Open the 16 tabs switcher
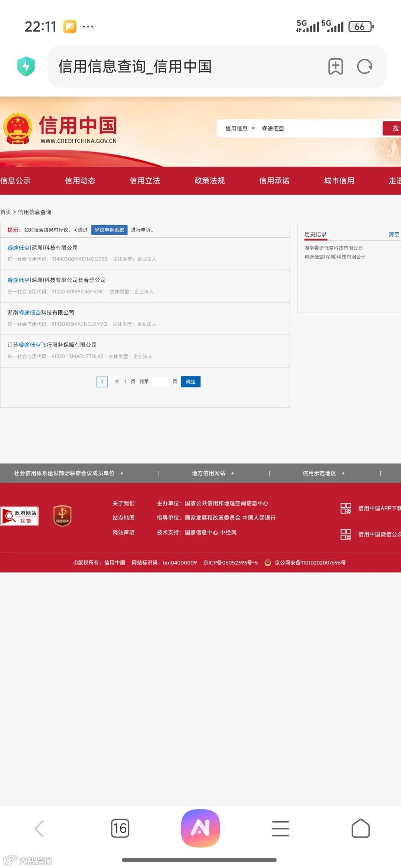 point(120,828)
